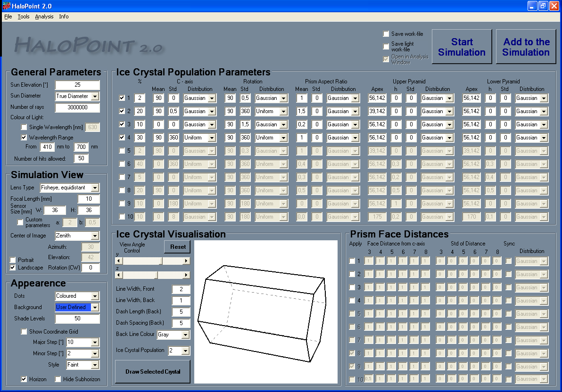Click Sensor Size W field
This screenshot has height=392, width=562.
click(x=55, y=210)
